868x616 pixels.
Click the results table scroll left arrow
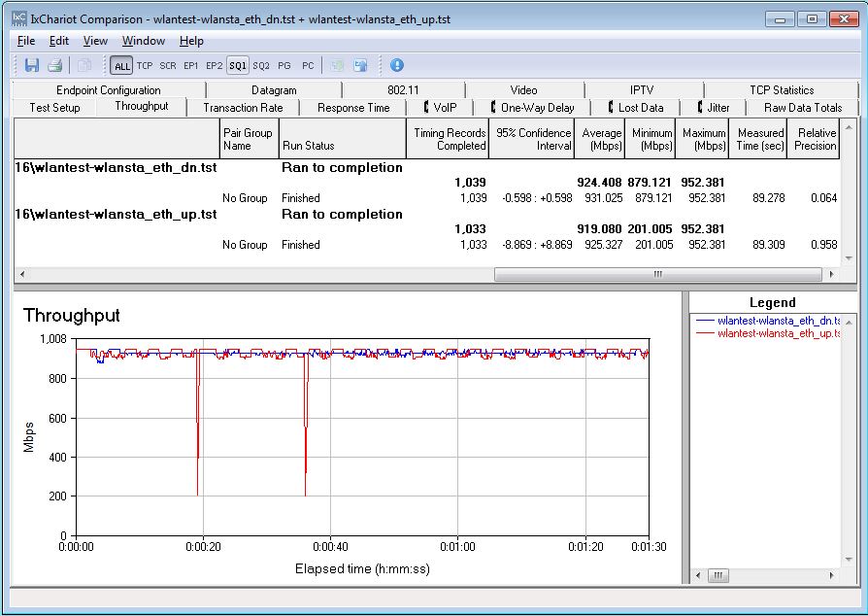[22, 274]
